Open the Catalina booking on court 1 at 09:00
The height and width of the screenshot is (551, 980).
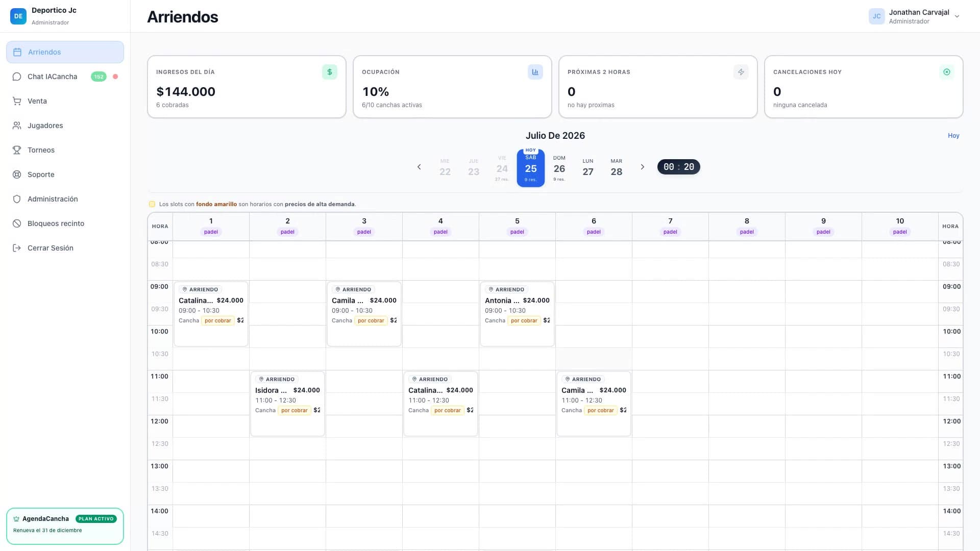pyautogui.click(x=211, y=314)
